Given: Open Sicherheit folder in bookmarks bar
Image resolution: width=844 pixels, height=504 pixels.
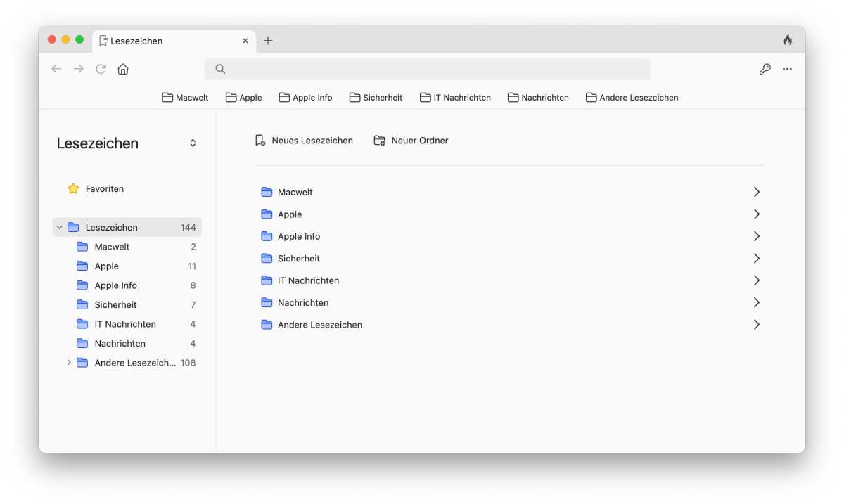Looking at the screenshot, I should [x=376, y=98].
